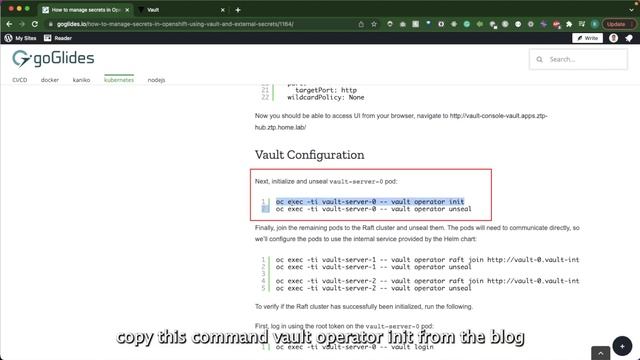
Task: Open a new tab with the plus button
Action: pos(238,10)
